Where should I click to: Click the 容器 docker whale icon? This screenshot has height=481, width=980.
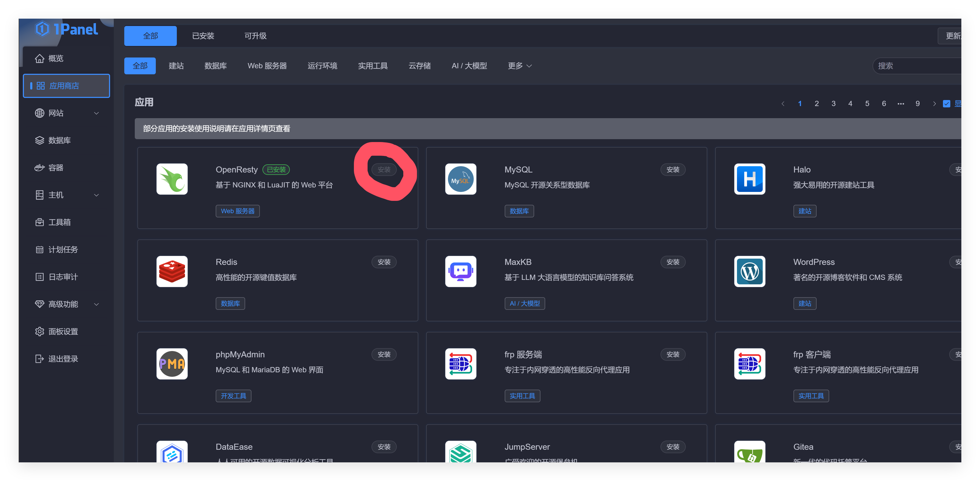tap(40, 168)
